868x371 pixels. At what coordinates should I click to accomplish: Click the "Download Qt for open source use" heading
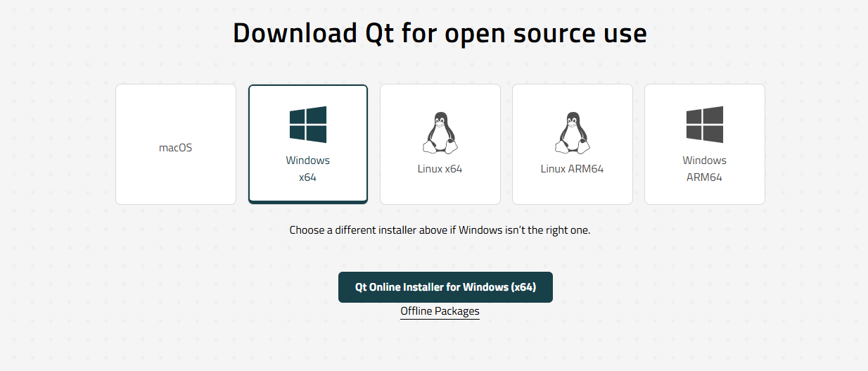440,33
